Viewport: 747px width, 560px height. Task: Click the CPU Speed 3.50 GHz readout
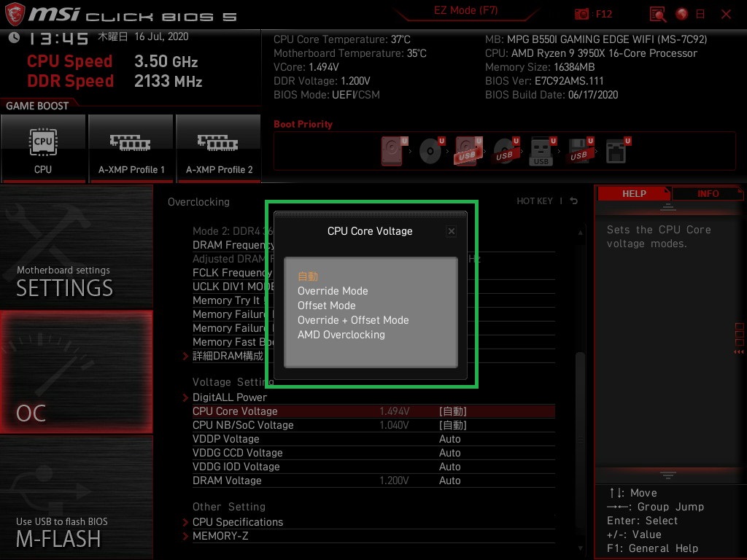tap(166, 61)
